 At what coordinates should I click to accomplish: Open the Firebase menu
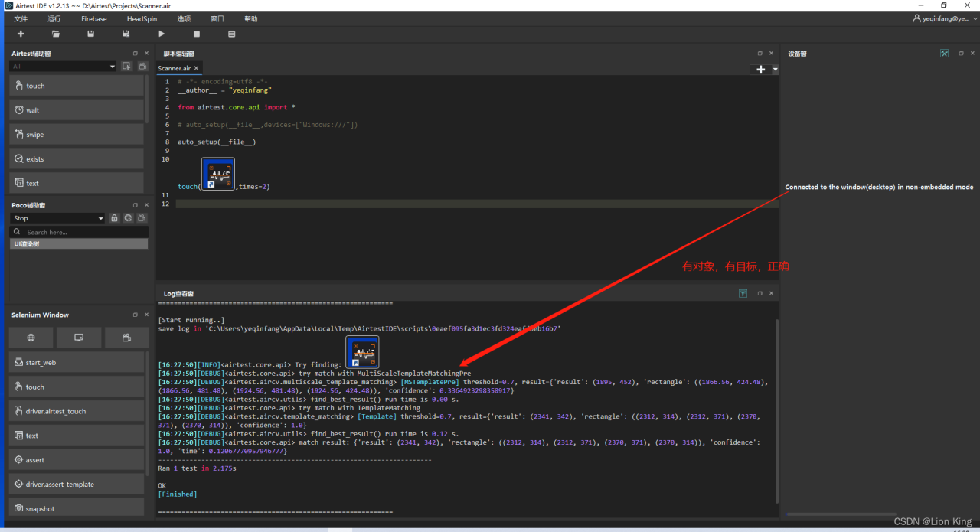coord(94,18)
